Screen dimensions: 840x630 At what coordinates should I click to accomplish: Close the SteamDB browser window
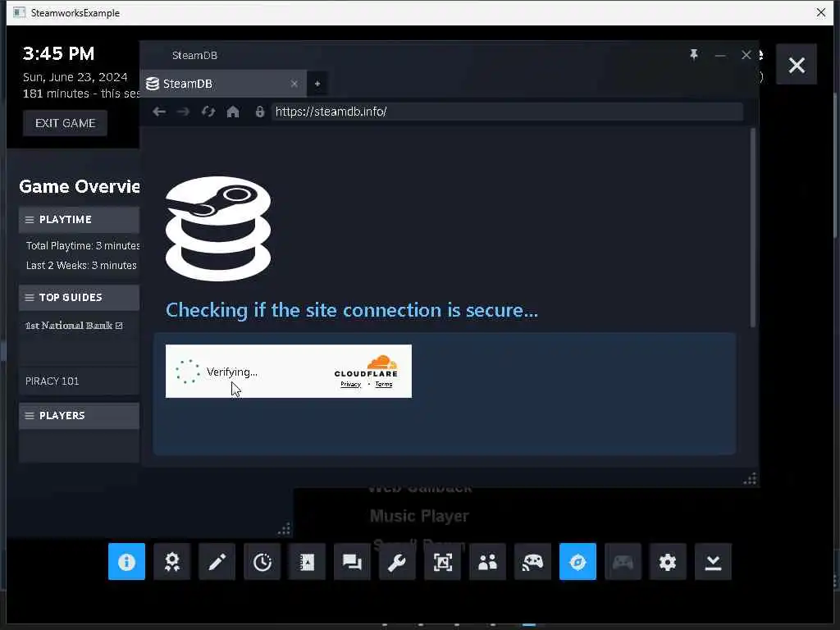[746, 55]
